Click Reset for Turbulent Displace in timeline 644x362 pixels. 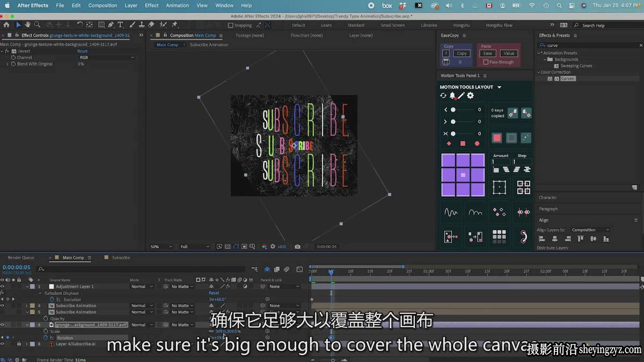click(x=214, y=293)
